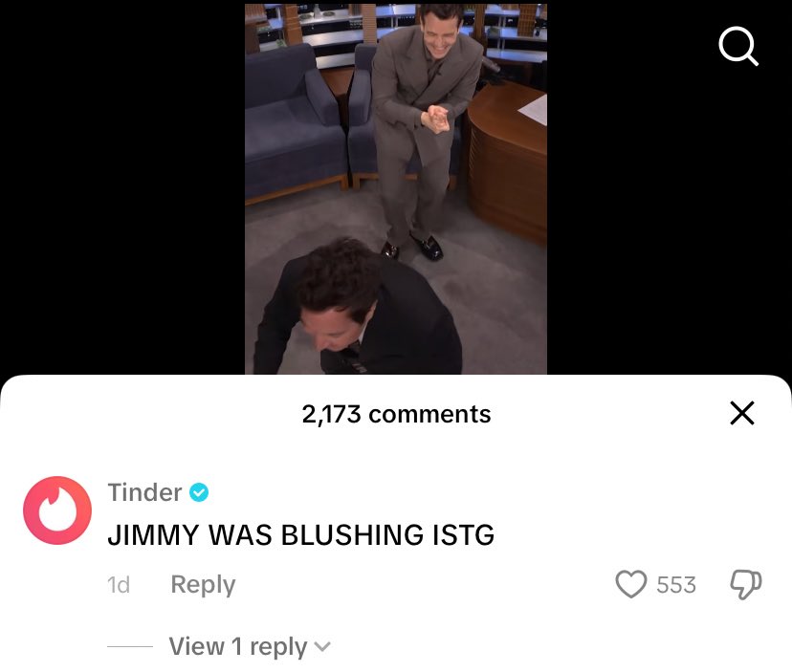The height and width of the screenshot is (672, 792).
Task: Tap the 2,173 comments header
Action: (x=397, y=414)
